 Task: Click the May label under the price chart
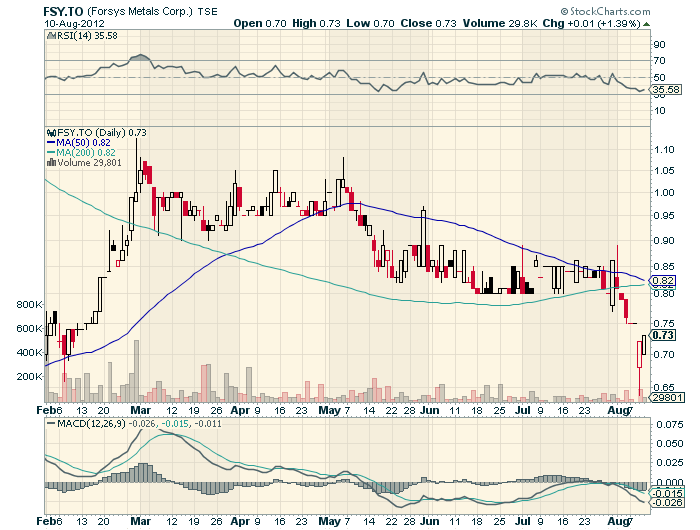pos(329,410)
